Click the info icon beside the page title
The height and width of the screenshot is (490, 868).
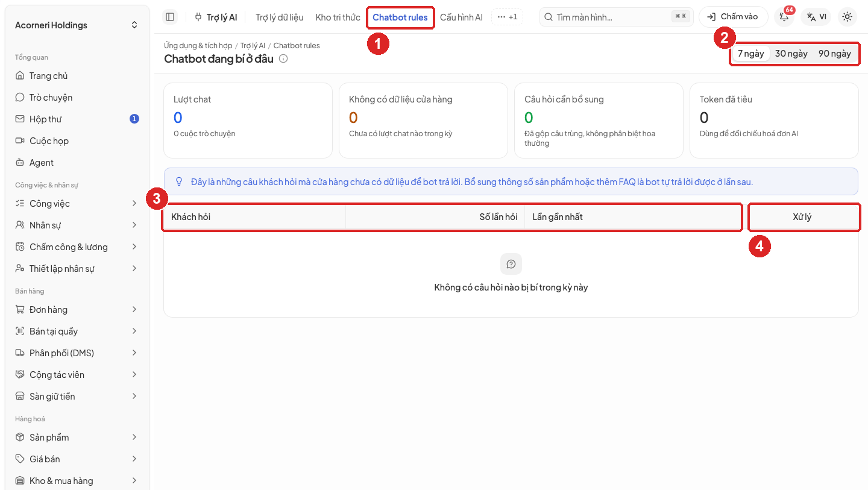point(283,58)
